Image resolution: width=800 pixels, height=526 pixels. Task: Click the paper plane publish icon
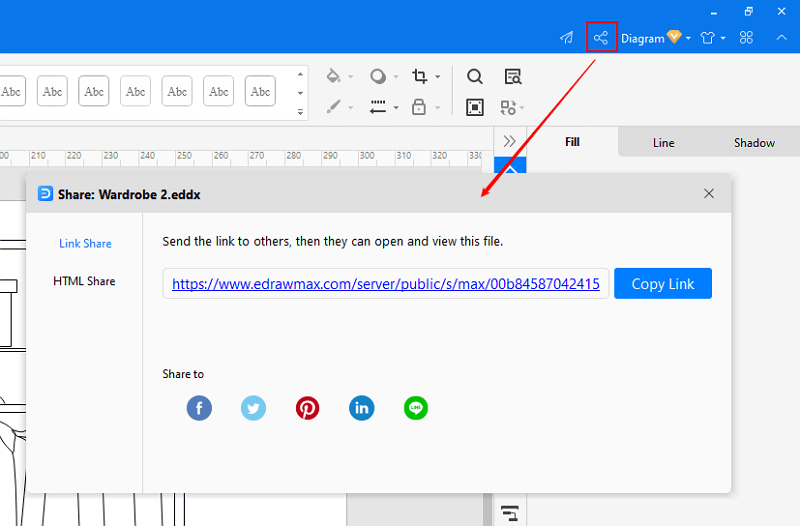(x=567, y=38)
